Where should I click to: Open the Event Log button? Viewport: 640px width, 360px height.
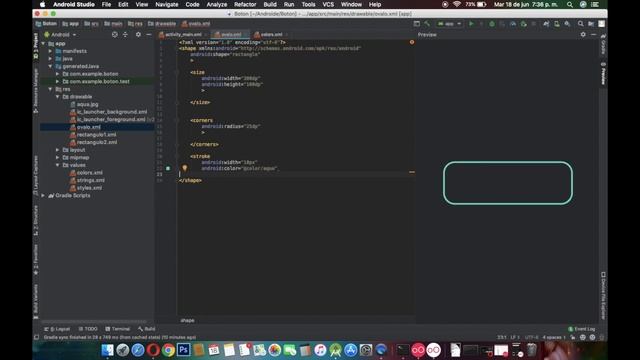582,329
